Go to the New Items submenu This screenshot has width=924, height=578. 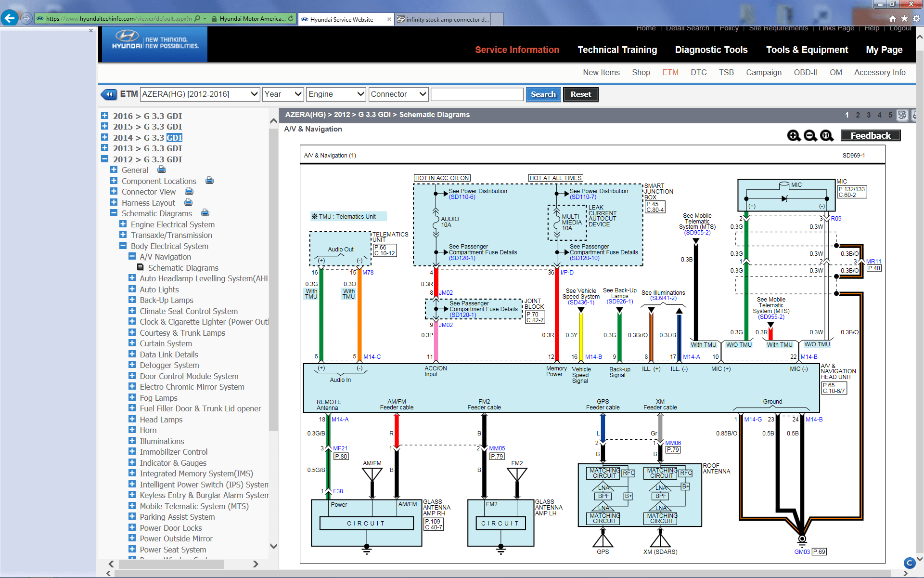601,72
